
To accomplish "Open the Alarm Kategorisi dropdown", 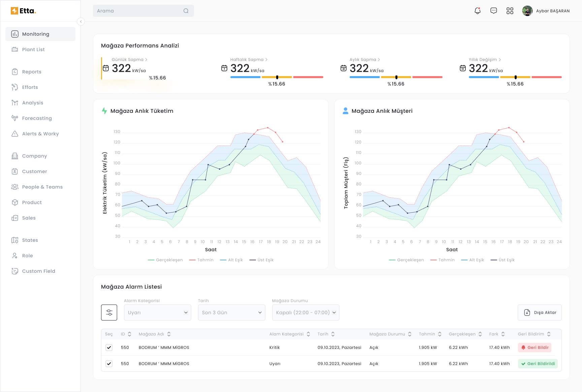I will click(x=157, y=313).
